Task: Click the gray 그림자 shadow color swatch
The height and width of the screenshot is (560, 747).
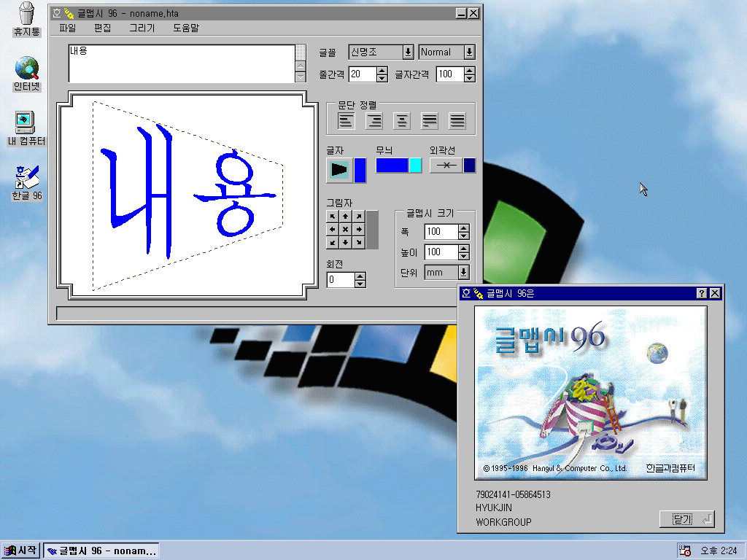Action: [372, 230]
